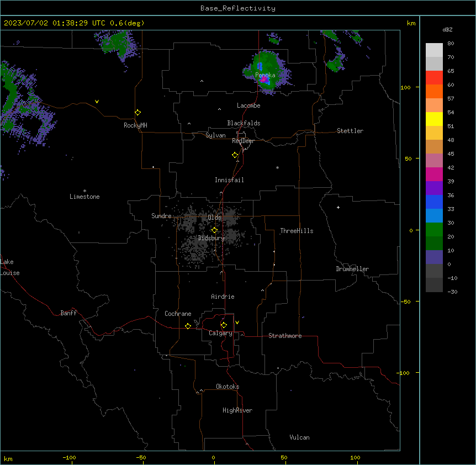476x465 pixels.
Task: Click the Base_Reflectivity title text
Action: [x=238, y=8]
